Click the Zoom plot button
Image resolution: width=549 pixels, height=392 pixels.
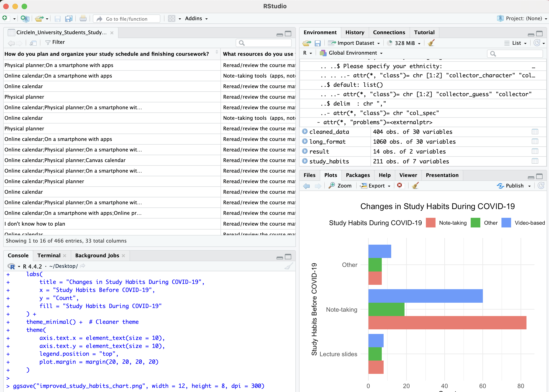pyautogui.click(x=340, y=186)
